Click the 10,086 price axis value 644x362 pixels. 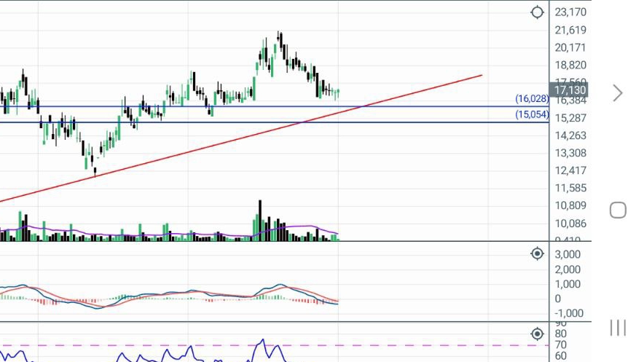pyautogui.click(x=570, y=224)
